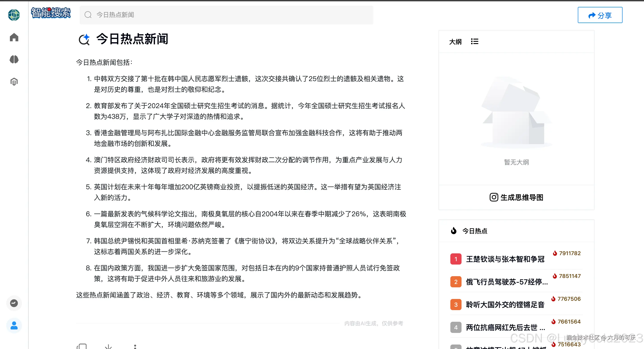Click the regenerate icon beside 今日热点新闻 title
The width and height of the screenshot is (644, 349).
tap(85, 39)
